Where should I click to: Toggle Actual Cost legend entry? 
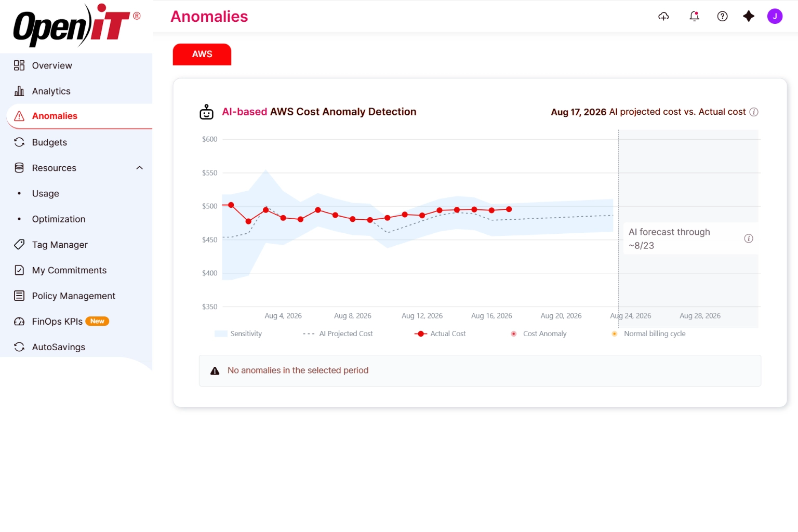pos(440,334)
